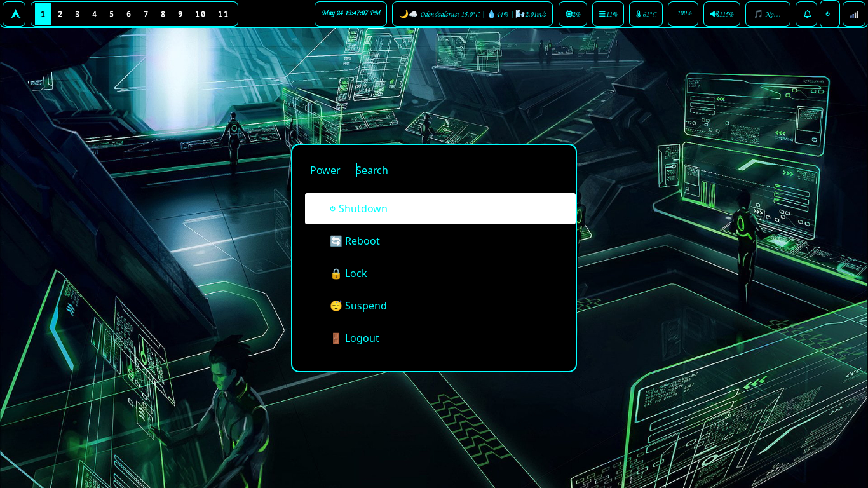Switch to workspace 6
This screenshot has width=868, height=488.
click(129, 14)
